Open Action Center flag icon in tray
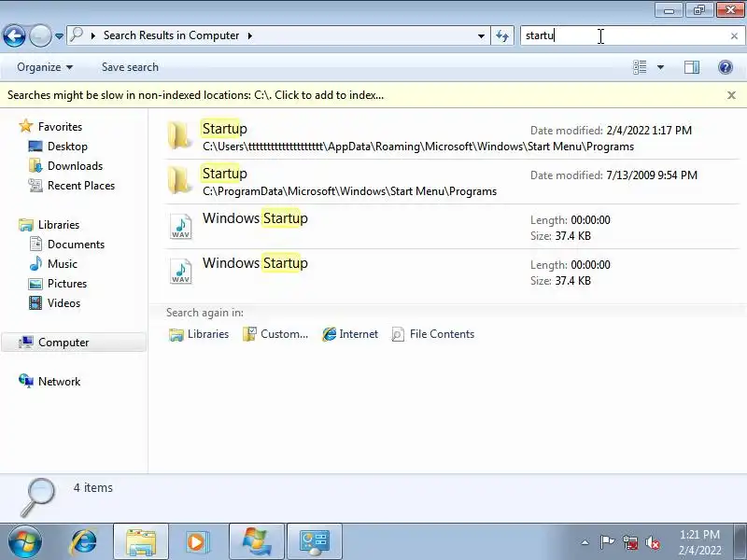The width and height of the screenshot is (747, 560). click(607, 542)
